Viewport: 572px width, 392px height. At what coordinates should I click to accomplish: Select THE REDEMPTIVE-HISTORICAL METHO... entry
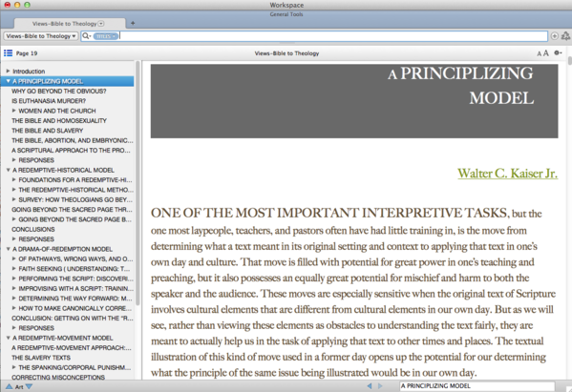75,190
